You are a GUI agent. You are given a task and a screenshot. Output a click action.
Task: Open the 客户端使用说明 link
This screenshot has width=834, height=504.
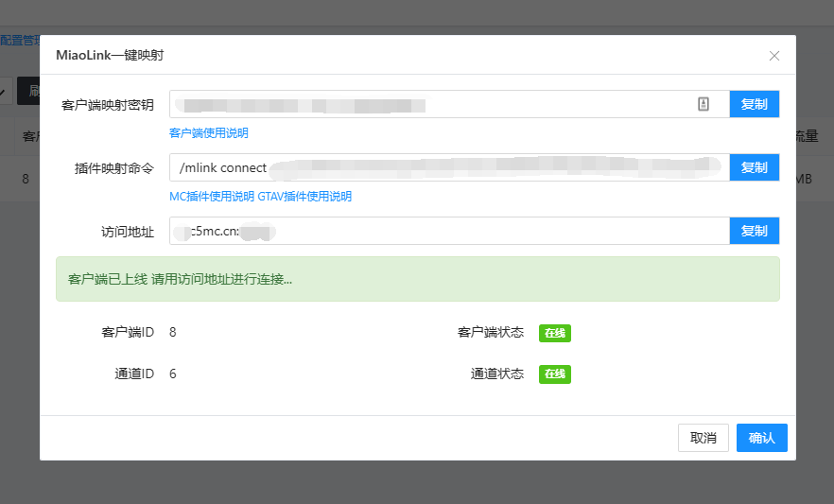pos(208,133)
